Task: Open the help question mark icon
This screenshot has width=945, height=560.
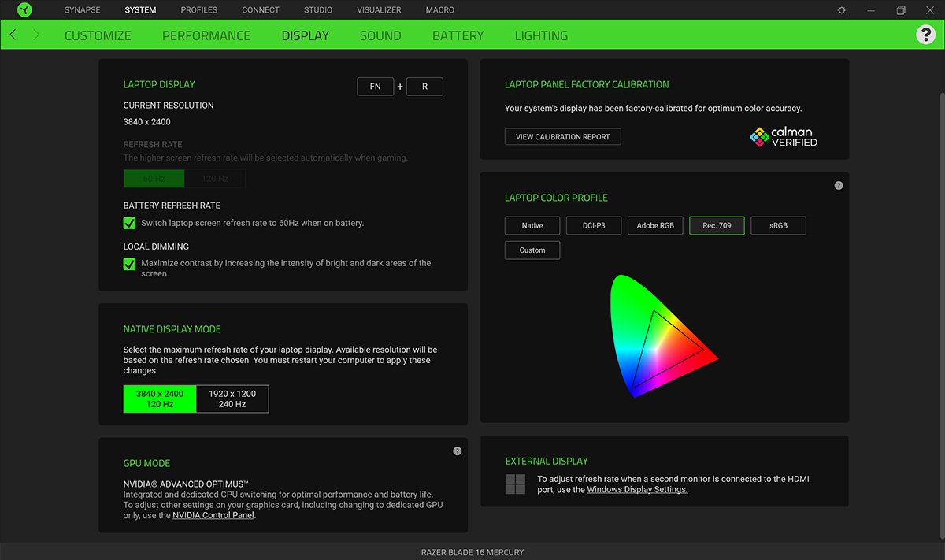Action: [925, 34]
